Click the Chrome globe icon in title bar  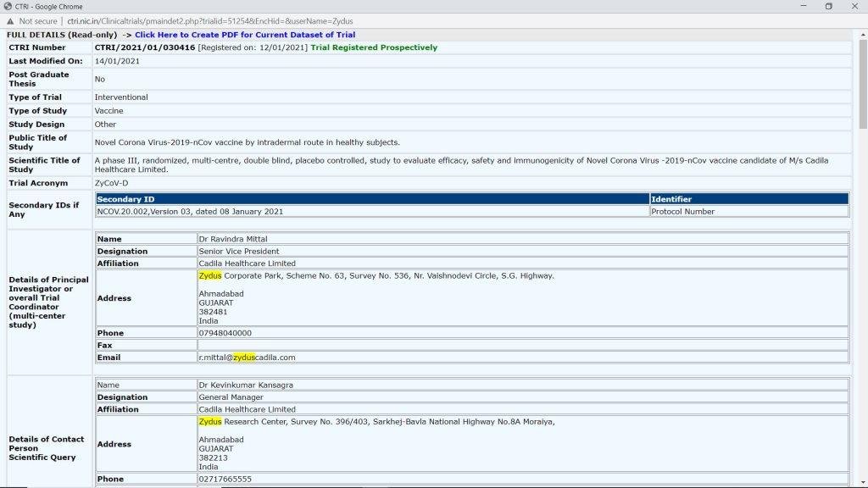(x=7, y=6)
